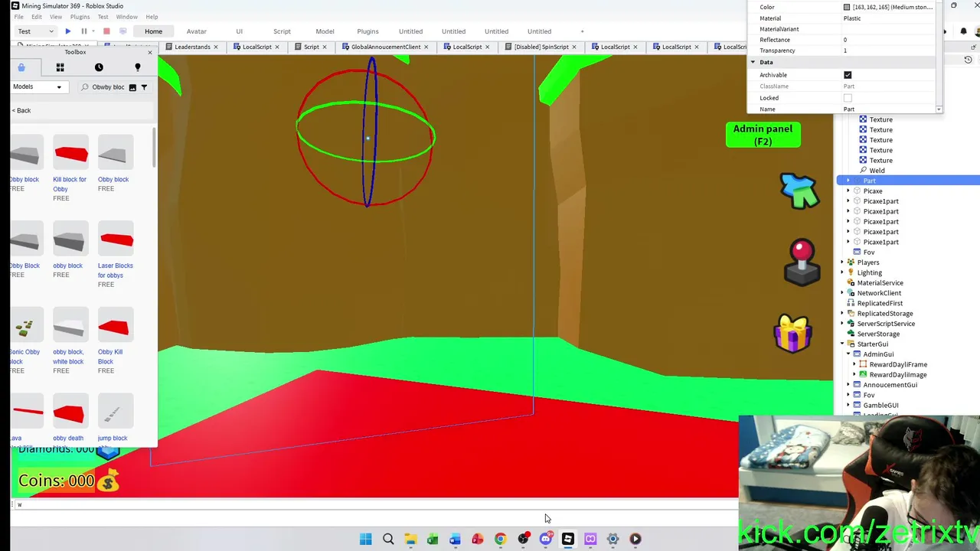Expand the ReplicatedStorage node
This screenshot has width=980, height=551.
click(842, 314)
